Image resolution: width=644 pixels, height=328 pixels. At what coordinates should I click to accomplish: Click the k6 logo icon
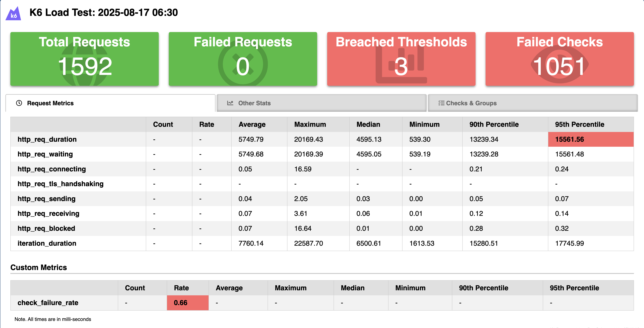tap(13, 14)
